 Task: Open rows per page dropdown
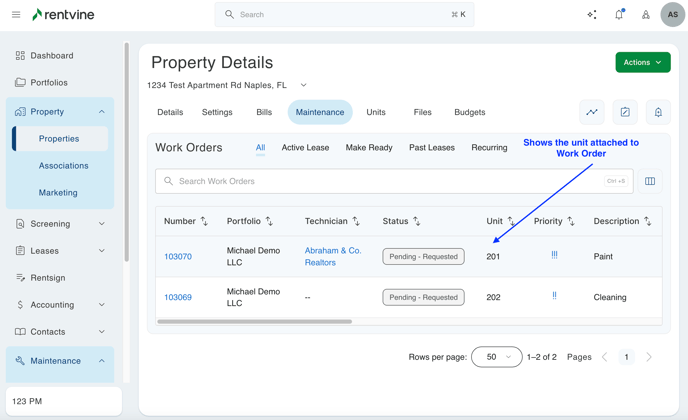pos(497,357)
